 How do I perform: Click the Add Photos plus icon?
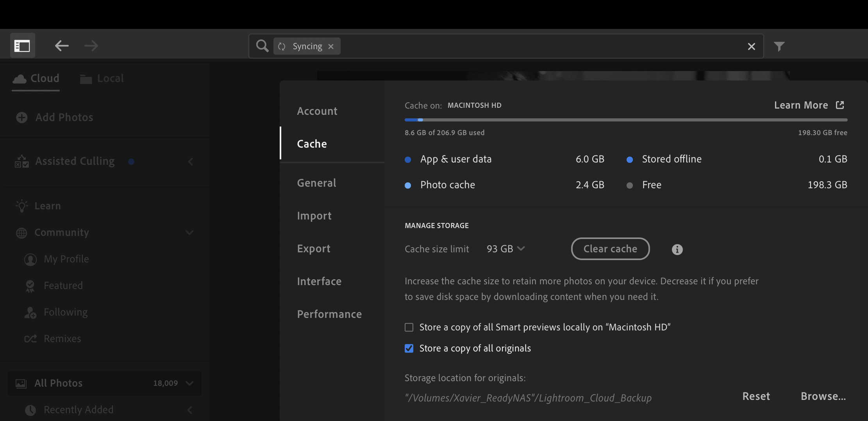pyautogui.click(x=22, y=118)
